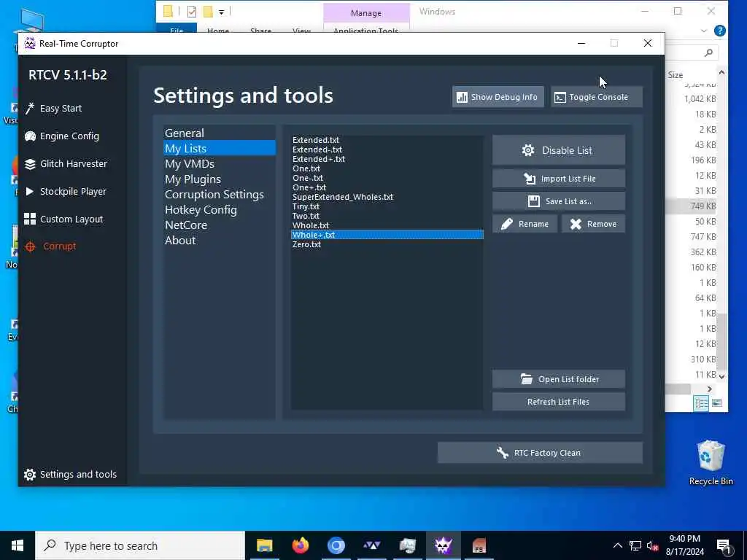The width and height of the screenshot is (747, 560).
Task: Select Tiny.txt list file
Action: (387, 206)
